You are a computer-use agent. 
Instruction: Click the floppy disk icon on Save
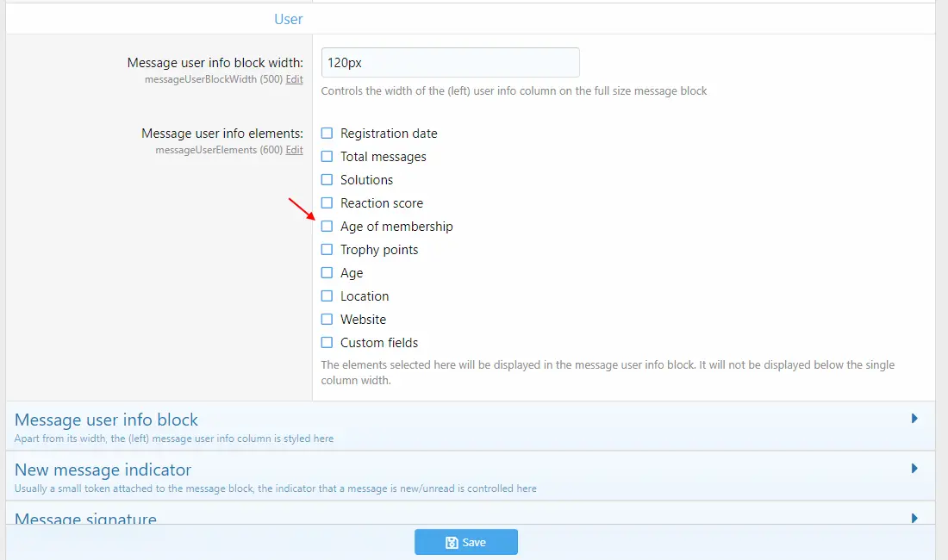tap(452, 543)
